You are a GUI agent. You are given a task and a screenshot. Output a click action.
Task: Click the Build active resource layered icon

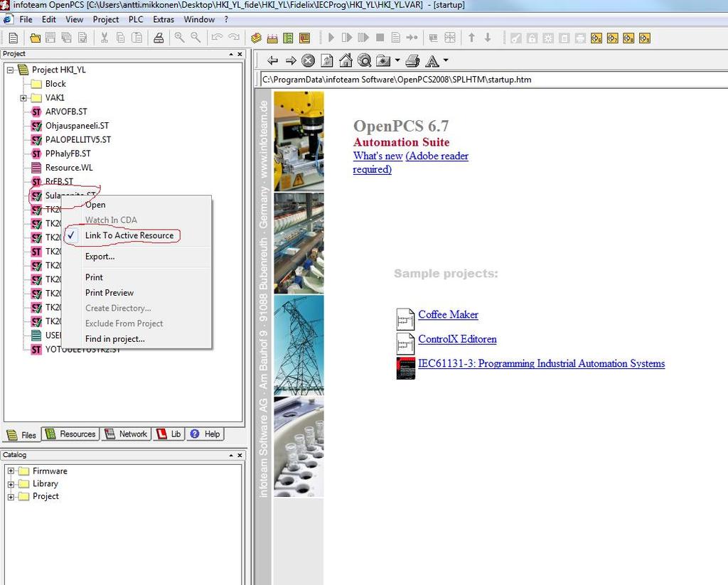256,38
